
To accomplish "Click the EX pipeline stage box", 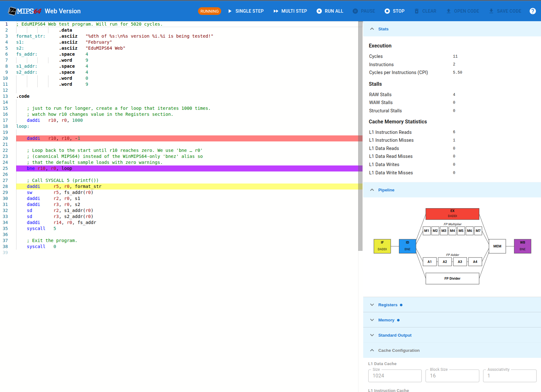I will [452, 214].
